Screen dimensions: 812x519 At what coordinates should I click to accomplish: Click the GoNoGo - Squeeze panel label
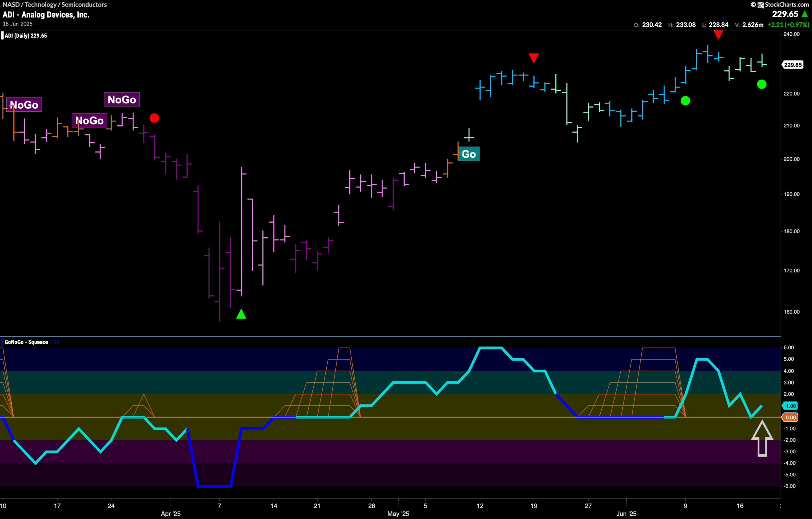pyautogui.click(x=26, y=342)
